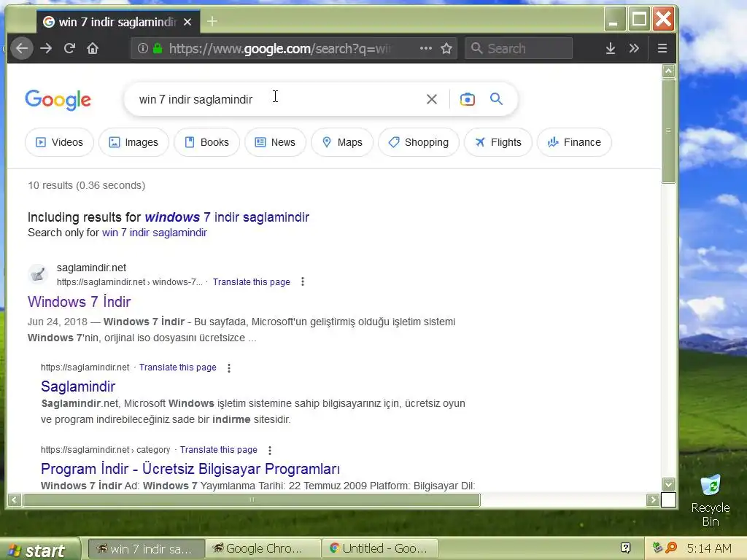
Task: Click the help question-mark tray icon
Action: coord(625,548)
